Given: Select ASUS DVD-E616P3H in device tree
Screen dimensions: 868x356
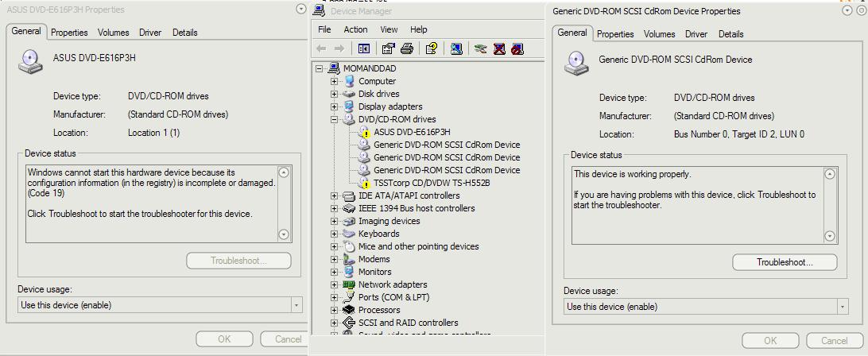Looking at the screenshot, I should pyautogui.click(x=412, y=132).
